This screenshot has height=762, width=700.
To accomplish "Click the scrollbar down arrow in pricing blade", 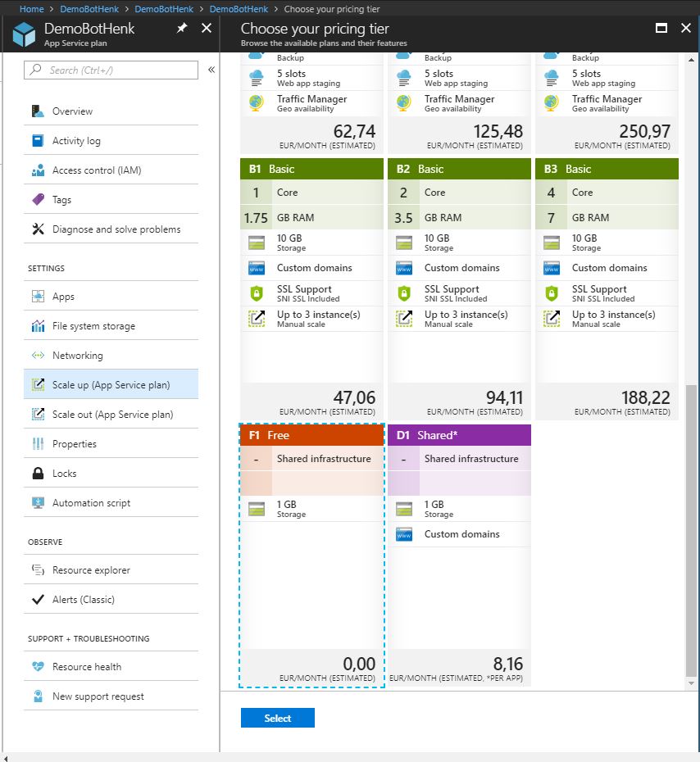I will click(691, 683).
